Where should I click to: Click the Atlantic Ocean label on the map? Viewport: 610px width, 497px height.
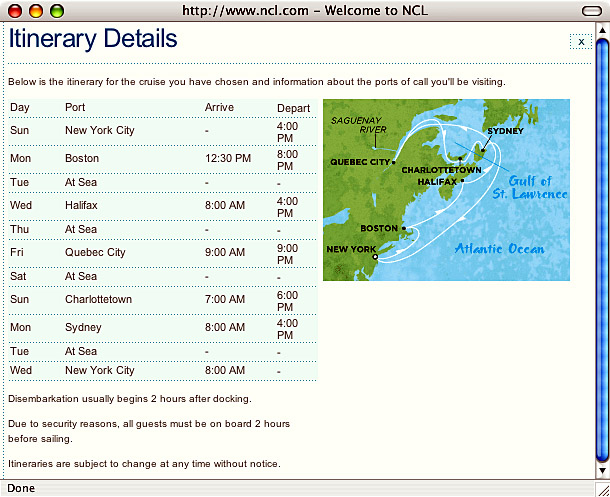[x=499, y=249]
